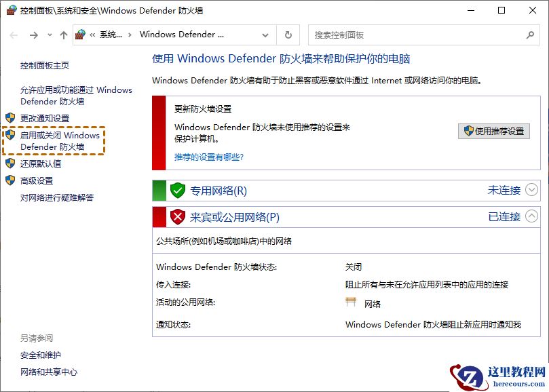Open 启用或关闭 Windows Defender 防火墙
The width and height of the screenshot is (549, 392).
coord(61,141)
